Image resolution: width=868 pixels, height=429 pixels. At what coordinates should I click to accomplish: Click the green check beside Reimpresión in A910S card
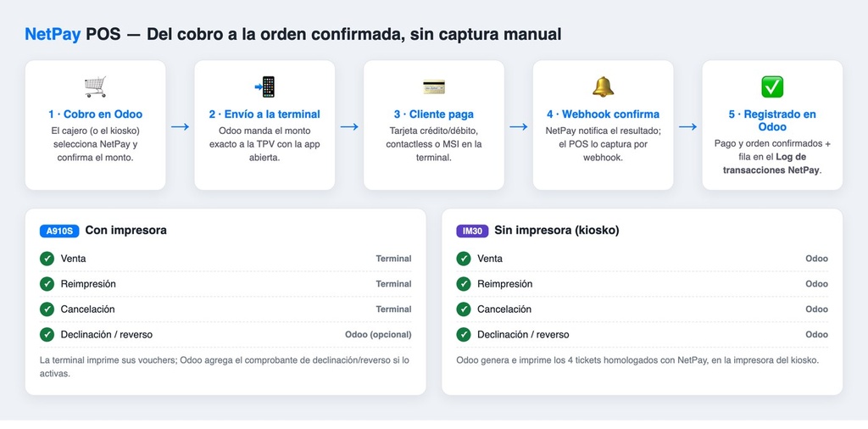(47, 284)
